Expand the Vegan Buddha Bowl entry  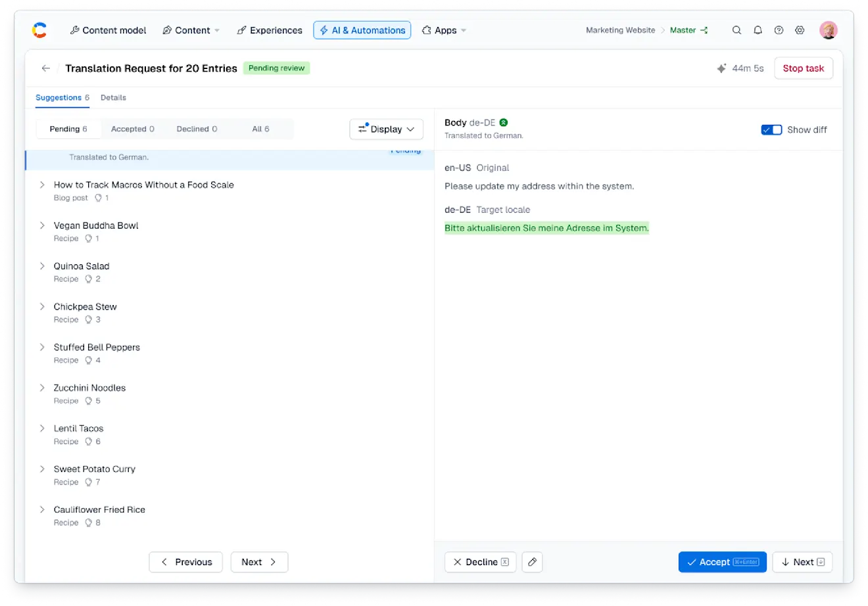(42, 225)
